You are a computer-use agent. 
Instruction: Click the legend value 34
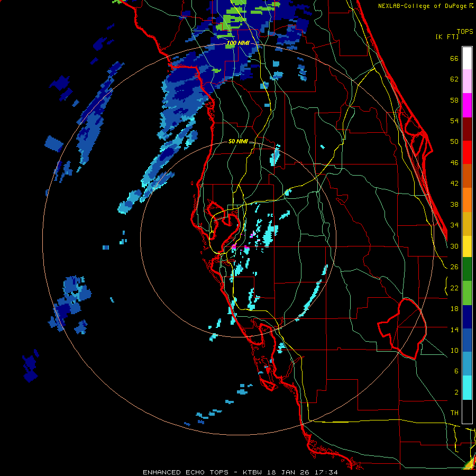pyautogui.click(x=454, y=225)
